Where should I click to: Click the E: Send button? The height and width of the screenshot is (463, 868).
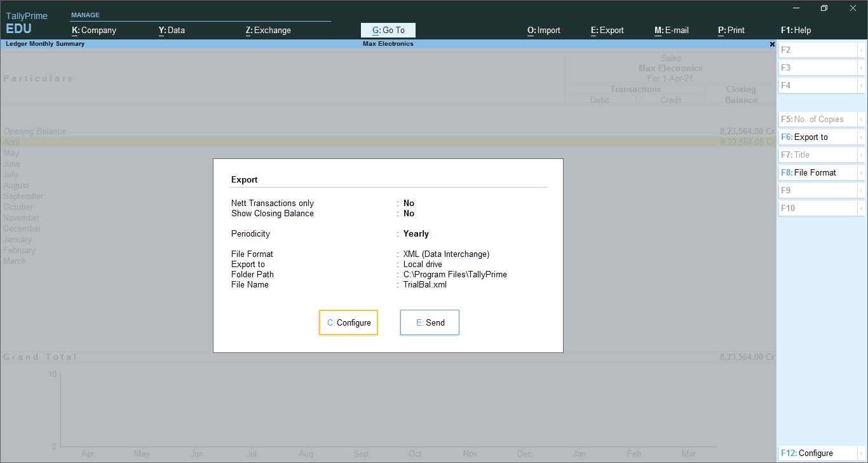tap(430, 322)
